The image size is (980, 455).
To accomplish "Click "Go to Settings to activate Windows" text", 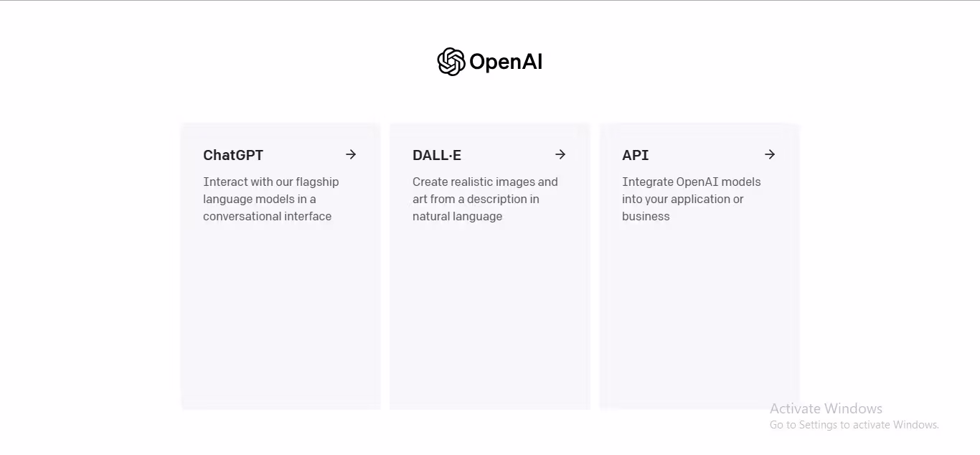I will tap(854, 425).
